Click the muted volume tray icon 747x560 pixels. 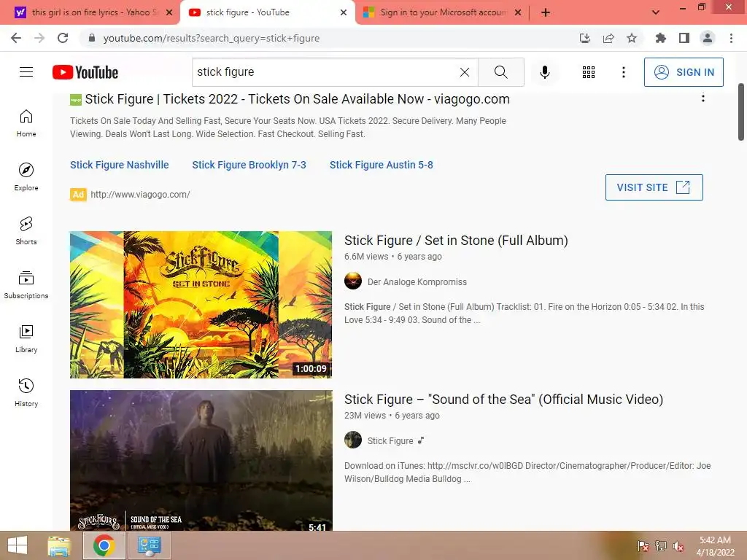678,546
